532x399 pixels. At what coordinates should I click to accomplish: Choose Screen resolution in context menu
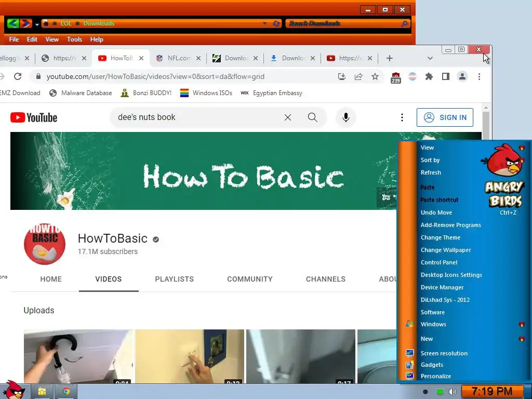[x=444, y=353]
